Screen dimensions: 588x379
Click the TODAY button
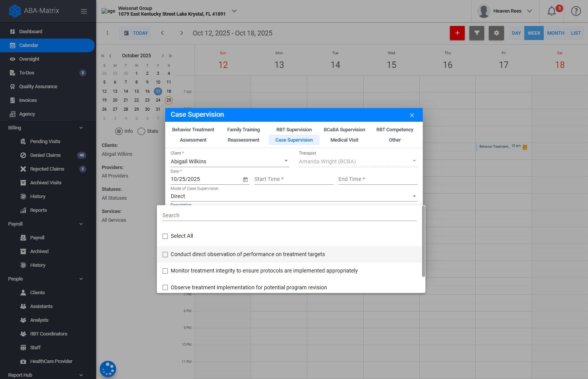click(136, 33)
